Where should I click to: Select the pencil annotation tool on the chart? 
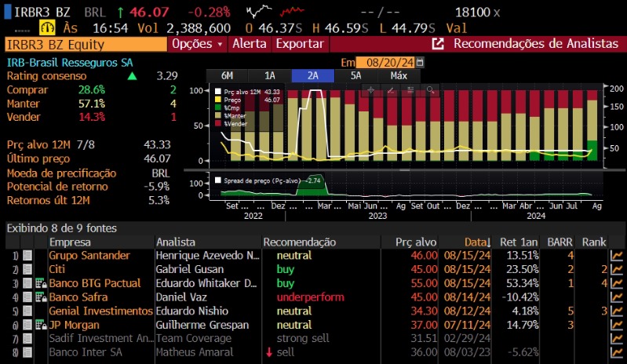coord(391,90)
